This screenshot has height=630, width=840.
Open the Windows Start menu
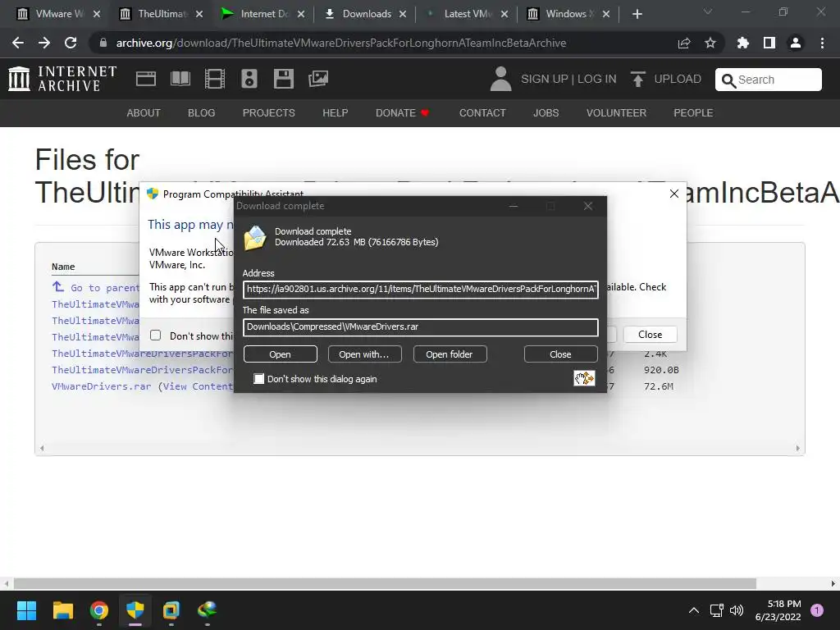(26, 610)
